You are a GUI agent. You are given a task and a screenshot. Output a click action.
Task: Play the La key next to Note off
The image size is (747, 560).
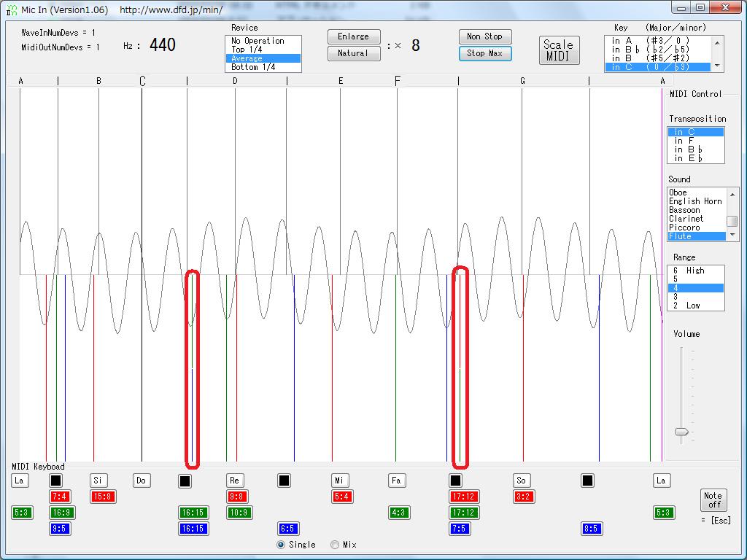coord(661,480)
